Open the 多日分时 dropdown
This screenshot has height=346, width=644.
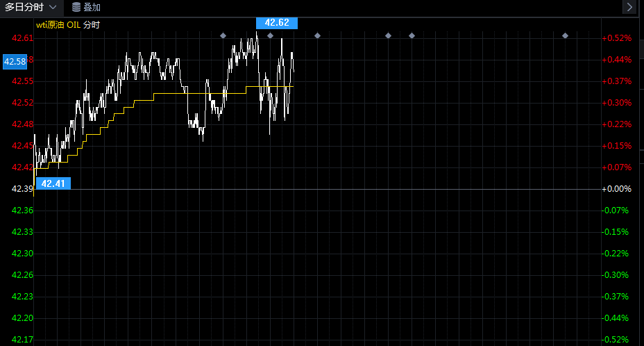click(31, 8)
